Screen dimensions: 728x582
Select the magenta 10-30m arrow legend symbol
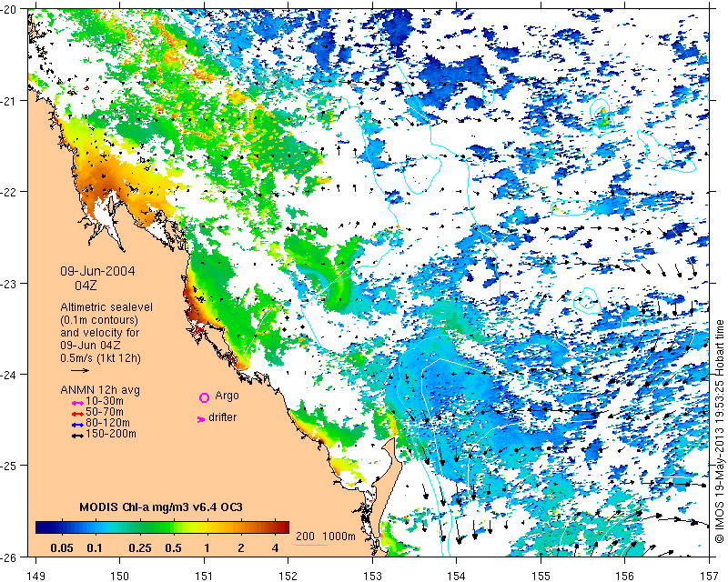click(x=77, y=404)
